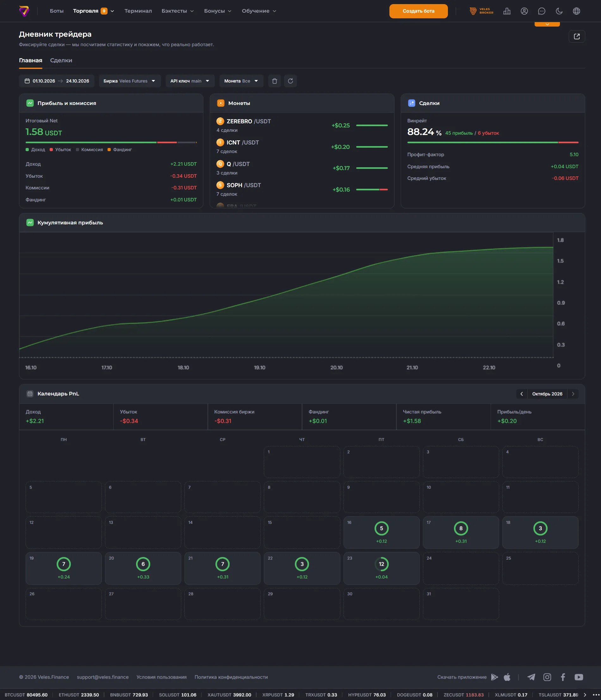The width and height of the screenshot is (601, 700).
Task: Open the Условия пользования link
Action: 162,677
